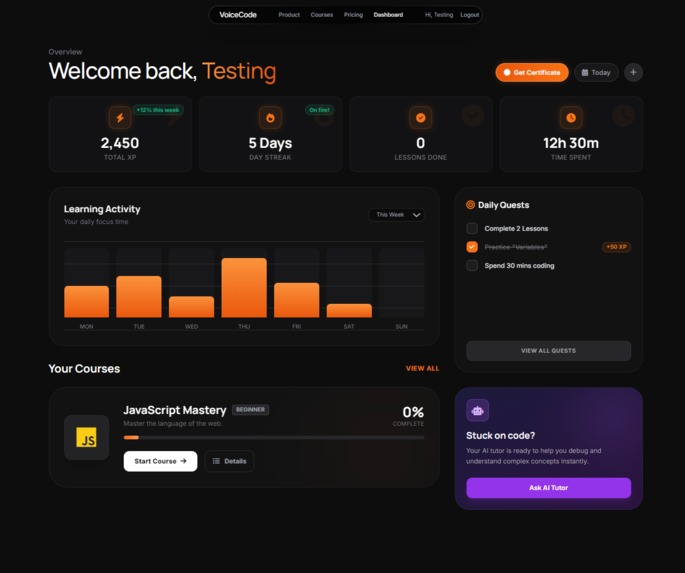Screen dimensions: 685x573
Task: Click the 5 Days streak value
Action: click(x=270, y=143)
